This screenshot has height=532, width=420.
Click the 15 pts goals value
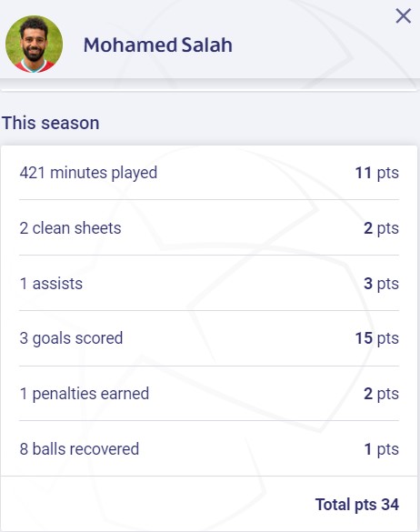click(x=377, y=338)
